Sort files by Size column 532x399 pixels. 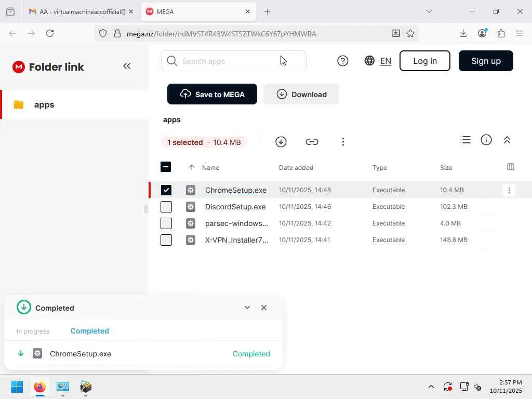[x=446, y=168]
